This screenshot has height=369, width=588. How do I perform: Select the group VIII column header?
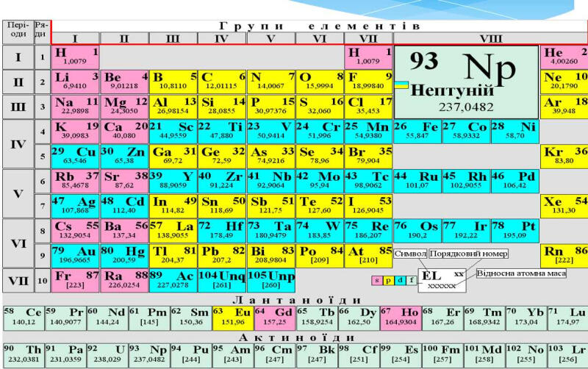click(x=490, y=38)
